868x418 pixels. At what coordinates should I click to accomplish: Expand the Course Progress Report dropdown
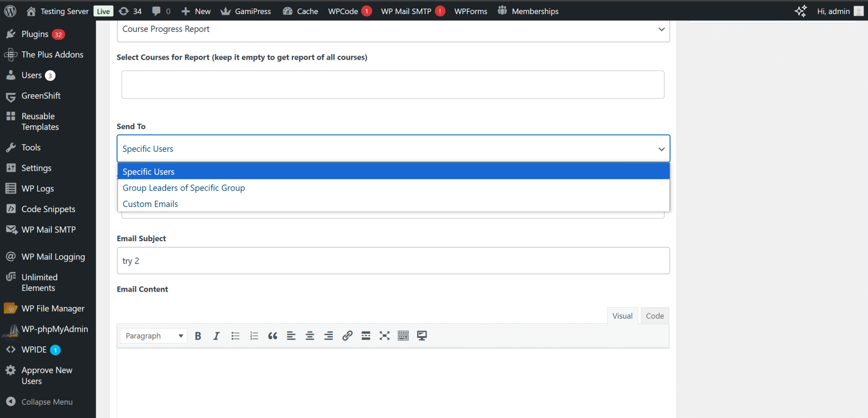[x=393, y=29]
